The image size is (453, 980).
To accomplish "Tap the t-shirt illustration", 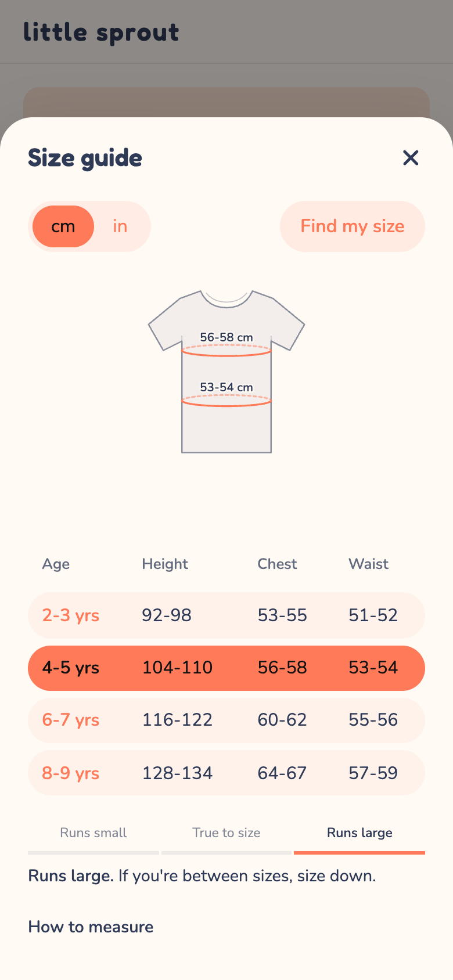I will 227,372.
